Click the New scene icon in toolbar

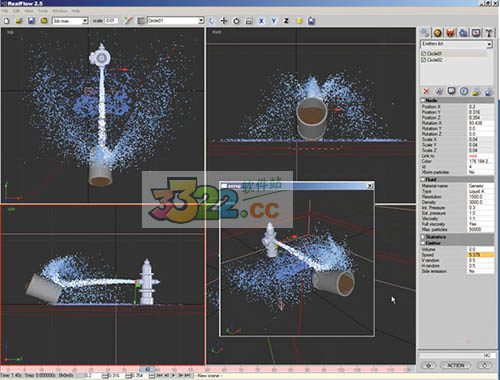click(7, 21)
